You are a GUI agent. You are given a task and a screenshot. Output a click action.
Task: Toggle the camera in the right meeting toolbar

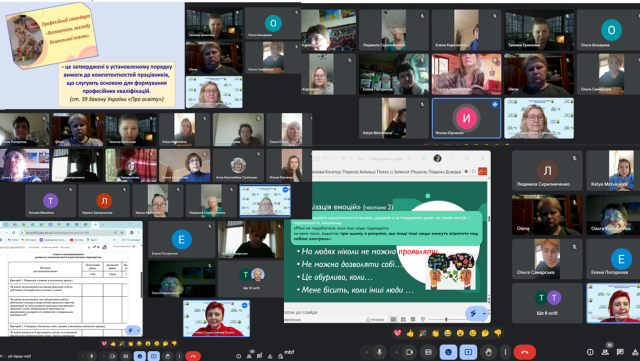point(409,352)
